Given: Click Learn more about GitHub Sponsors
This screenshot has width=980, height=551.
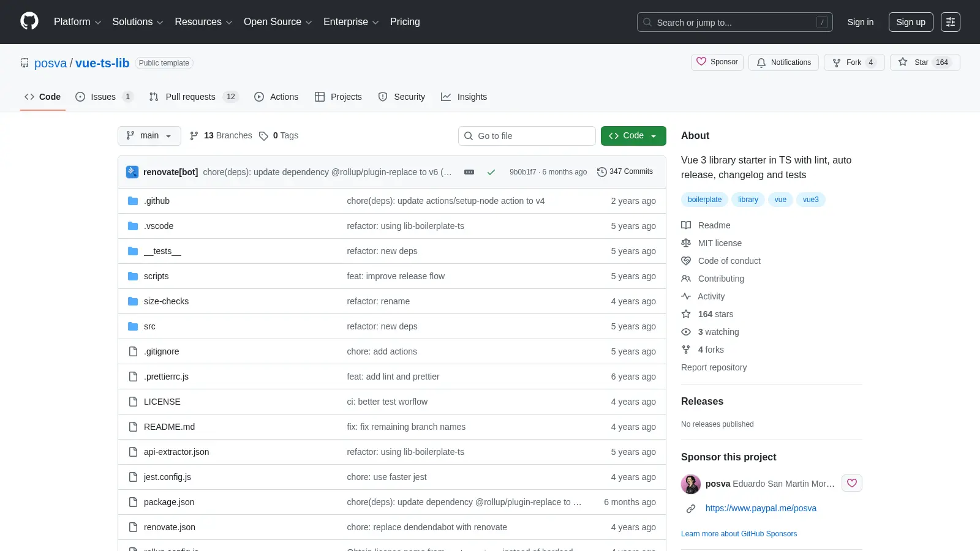Looking at the screenshot, I should click(739, 534).
